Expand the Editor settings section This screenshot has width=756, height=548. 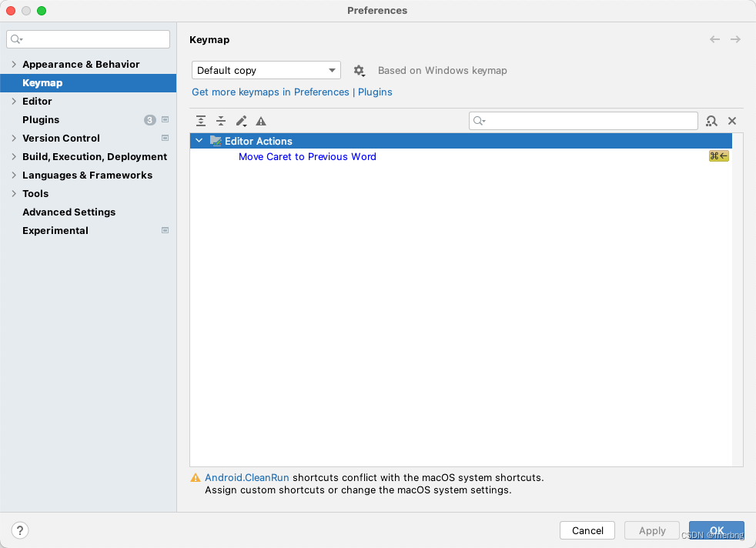coord(14,102)
